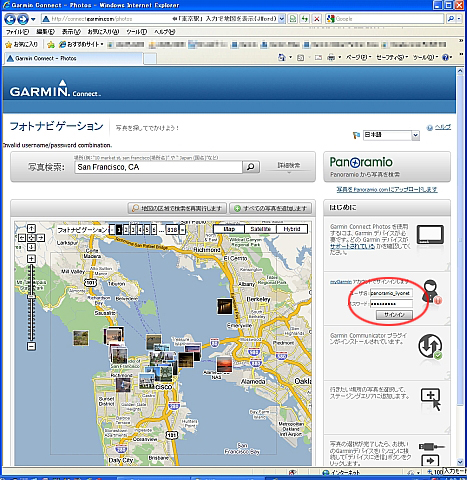This screenshot has width=467, height=480.
Task: Click the map pan up arrow
Action: (31, 228)
